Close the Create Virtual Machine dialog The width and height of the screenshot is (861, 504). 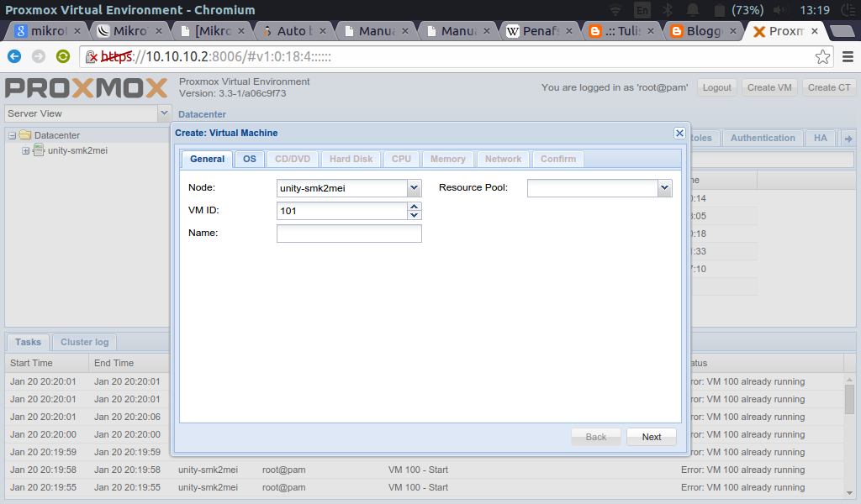pyautogui.click(x=679, y=134)
